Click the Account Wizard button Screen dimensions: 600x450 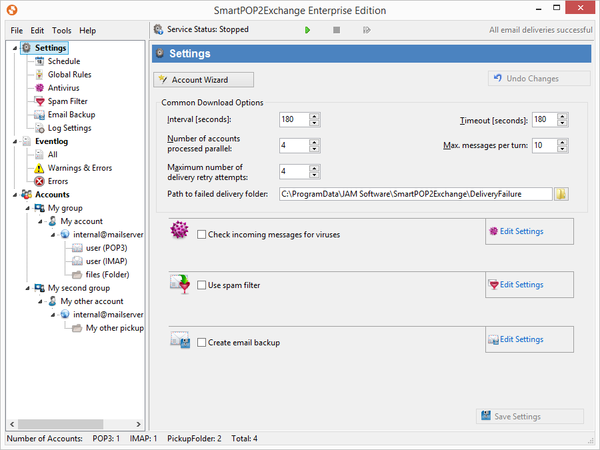point(205,79)
